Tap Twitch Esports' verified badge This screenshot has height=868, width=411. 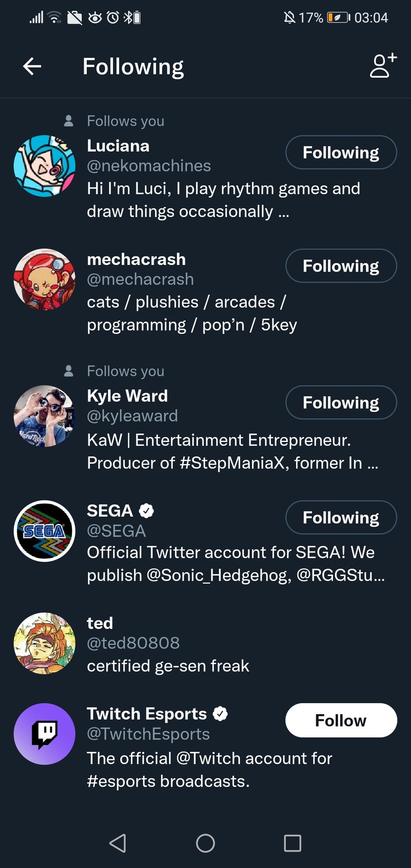point(220,714)
